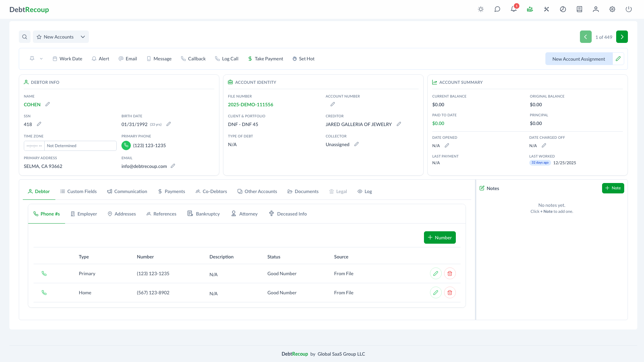Toggle Set Hot on this account
644x362 pixels.
pos(303,58)
